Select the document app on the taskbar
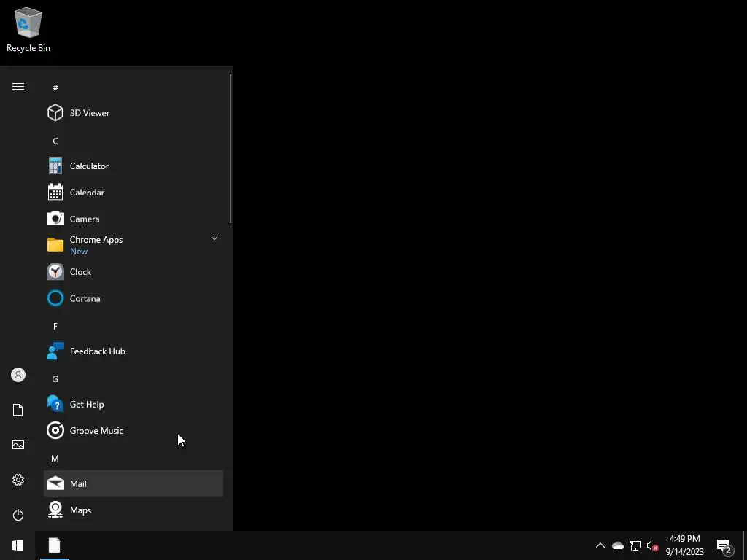This screenshot has width=747, height=560. pos(54,545)
